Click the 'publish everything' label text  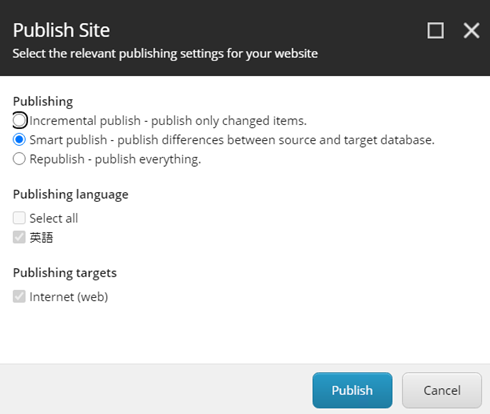click(x=148, y=159)
